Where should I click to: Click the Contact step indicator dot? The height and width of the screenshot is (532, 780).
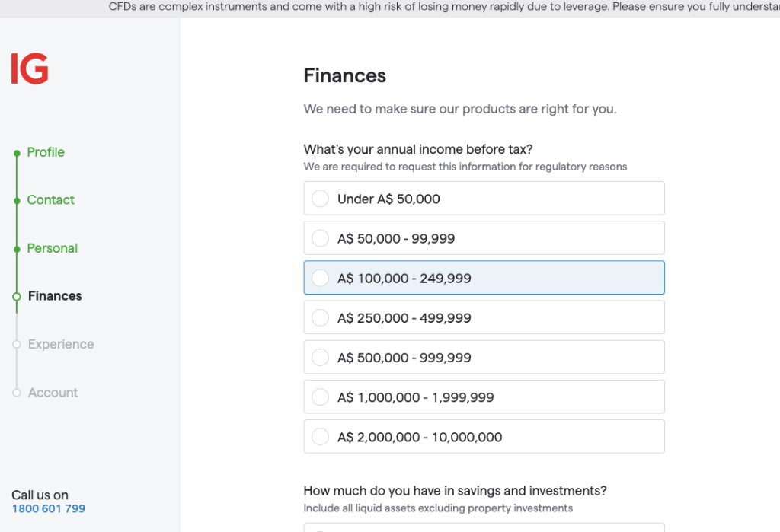click(x=16, y=200)
